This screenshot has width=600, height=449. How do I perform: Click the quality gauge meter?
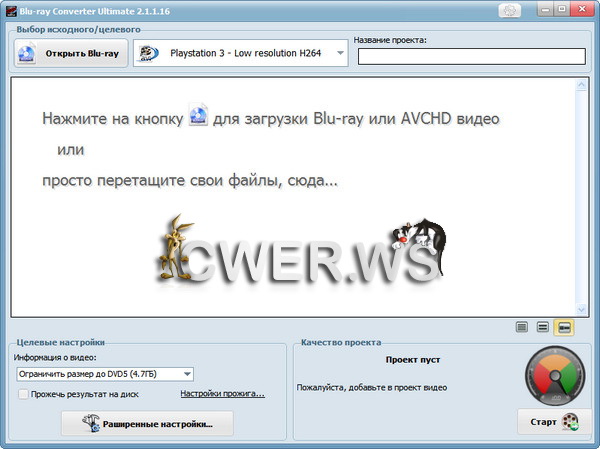[x=552, y=378]
